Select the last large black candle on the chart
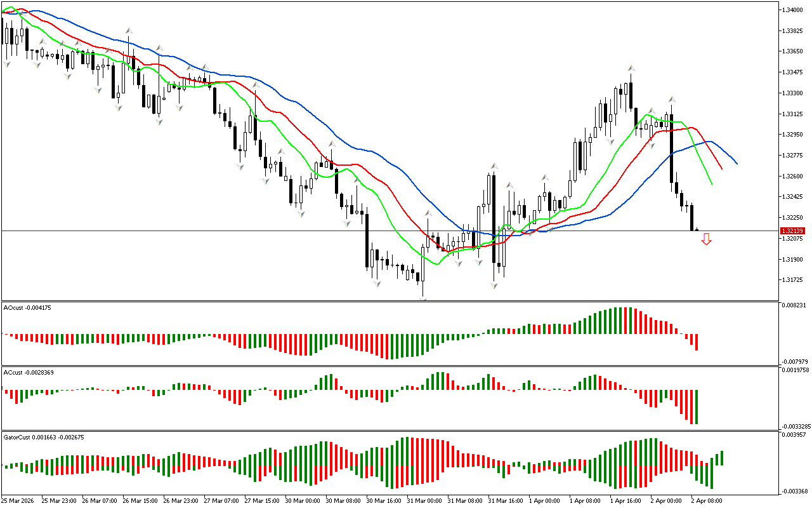The image size is (812, 508). coord(672,148)
